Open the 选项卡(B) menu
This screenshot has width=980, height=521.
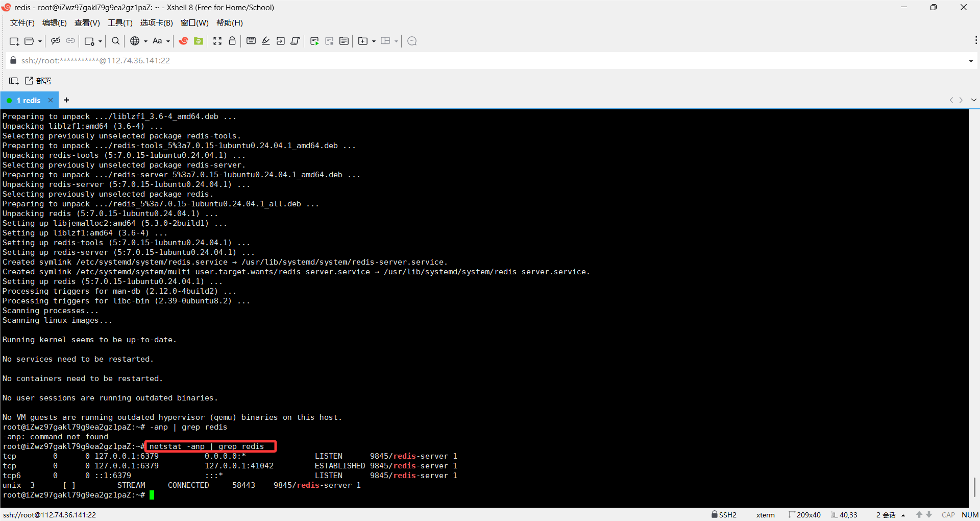tap(157, 23)
